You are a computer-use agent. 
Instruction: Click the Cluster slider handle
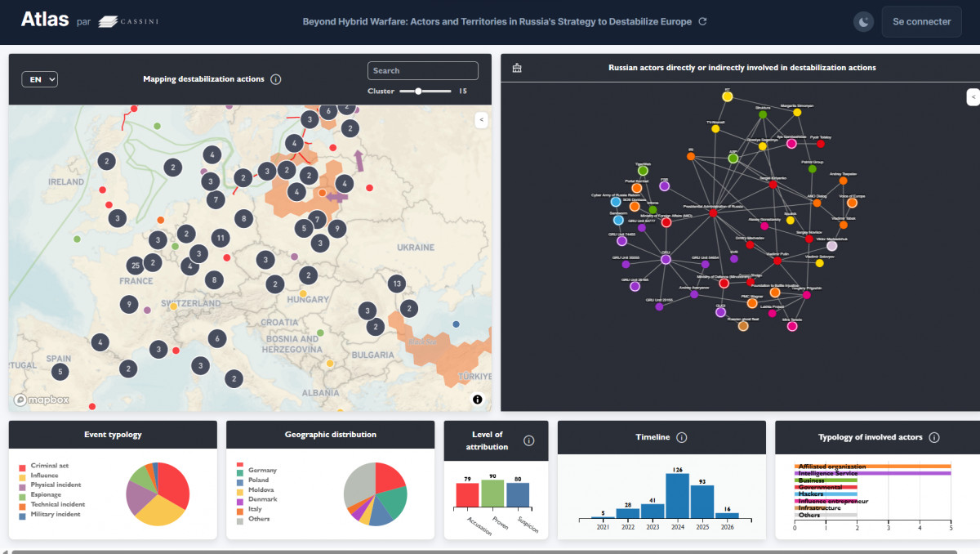click(419, 92)
